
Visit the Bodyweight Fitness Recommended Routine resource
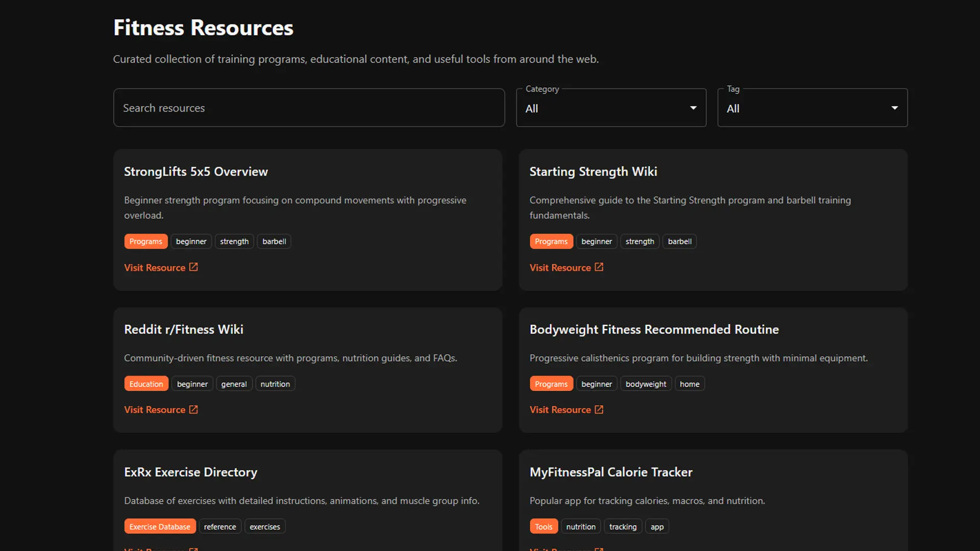click(x=559, y=409)
